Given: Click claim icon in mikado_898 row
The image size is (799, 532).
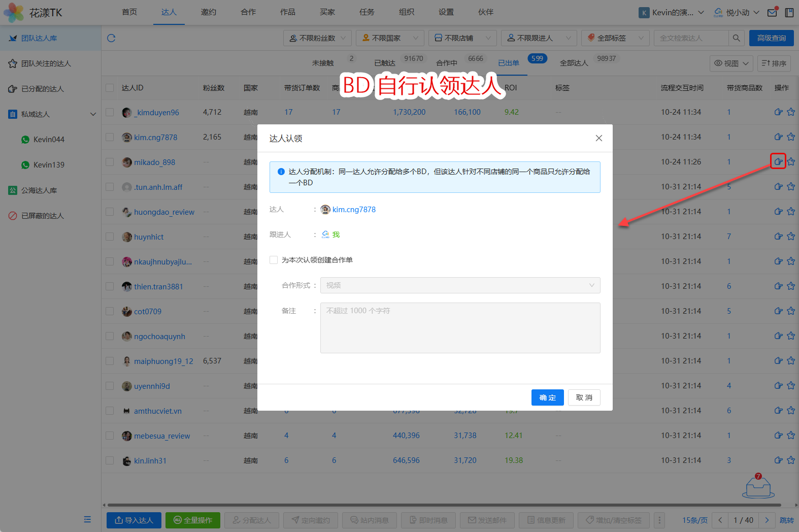Looking at the screenshot, I should 778,162.
